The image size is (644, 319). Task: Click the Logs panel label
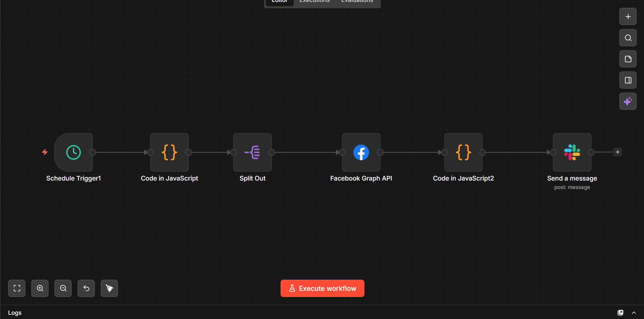15,313
